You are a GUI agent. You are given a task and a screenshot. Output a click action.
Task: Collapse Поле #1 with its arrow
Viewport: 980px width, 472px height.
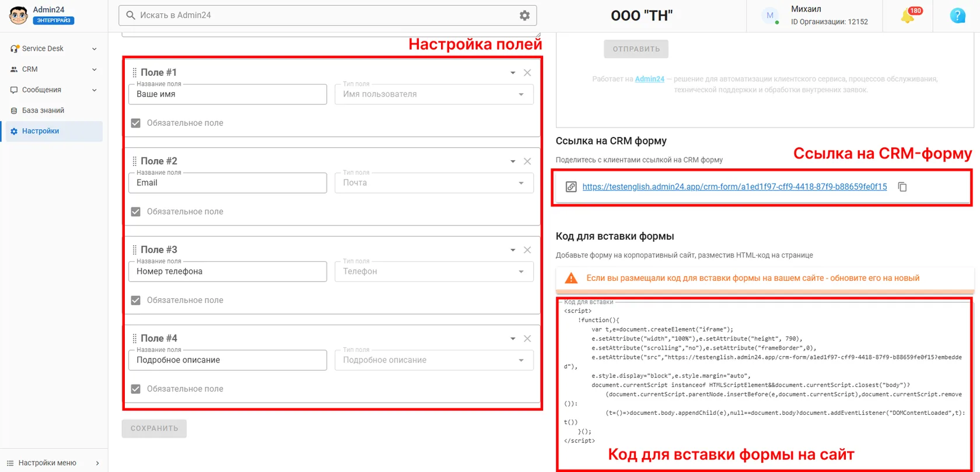point(513,73)
